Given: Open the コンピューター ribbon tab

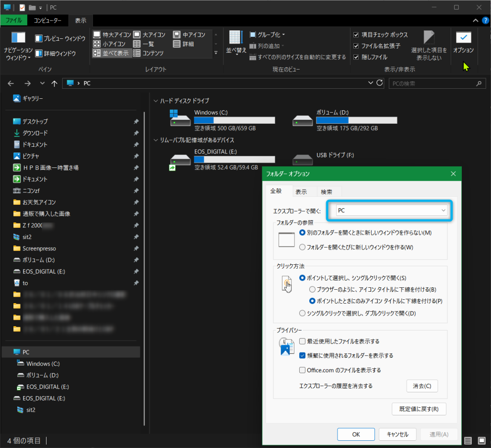Looking at the screenshot, I should 47,21.
